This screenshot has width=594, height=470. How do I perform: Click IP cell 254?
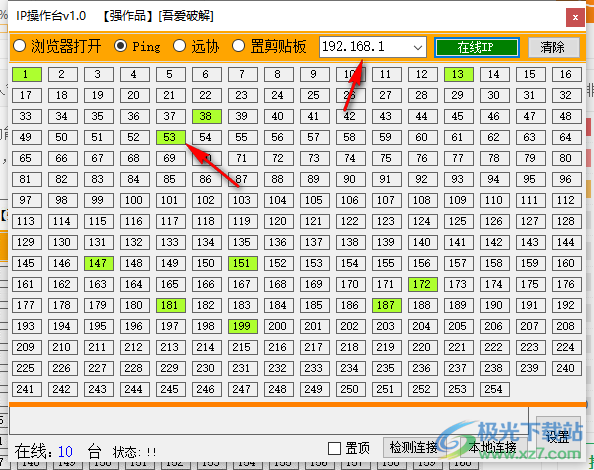click(x=494, y=389)
